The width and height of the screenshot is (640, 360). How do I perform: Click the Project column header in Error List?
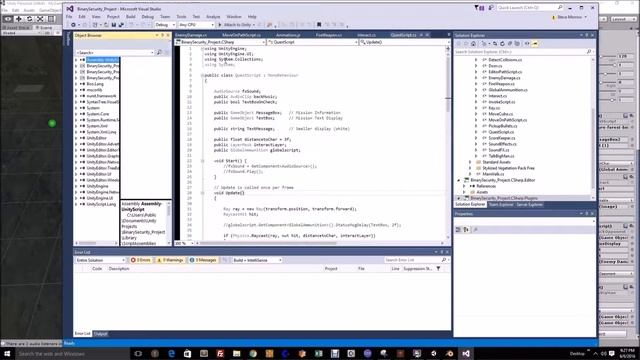(x=331, y=269)
